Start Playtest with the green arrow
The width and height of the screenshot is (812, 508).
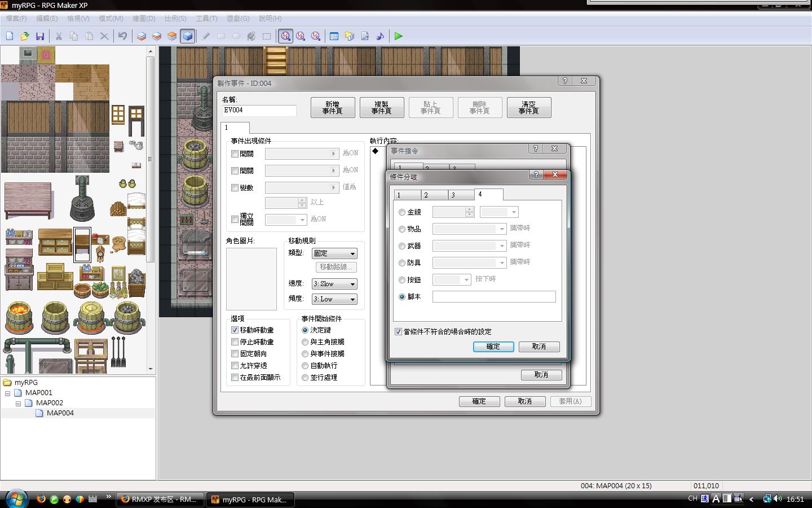[x=399, y=36]
